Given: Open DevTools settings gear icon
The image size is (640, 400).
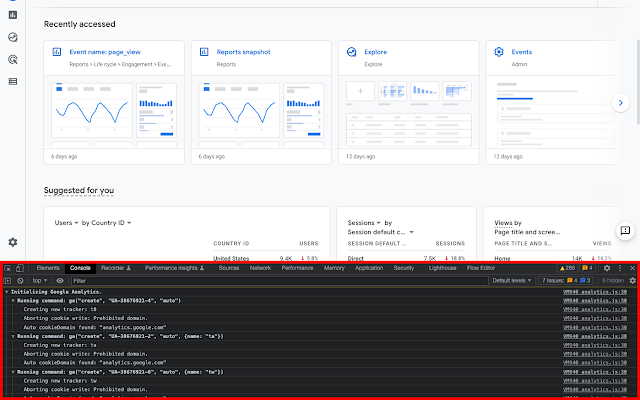Looking at the screenshot, I should [607, 268].
